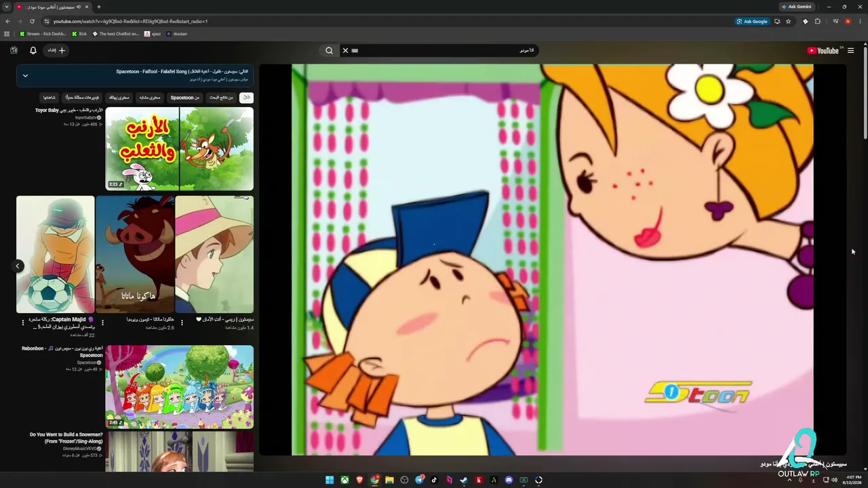Open The best ChatBot bookmark
The image size is (868, 488).
click(116, 33)
